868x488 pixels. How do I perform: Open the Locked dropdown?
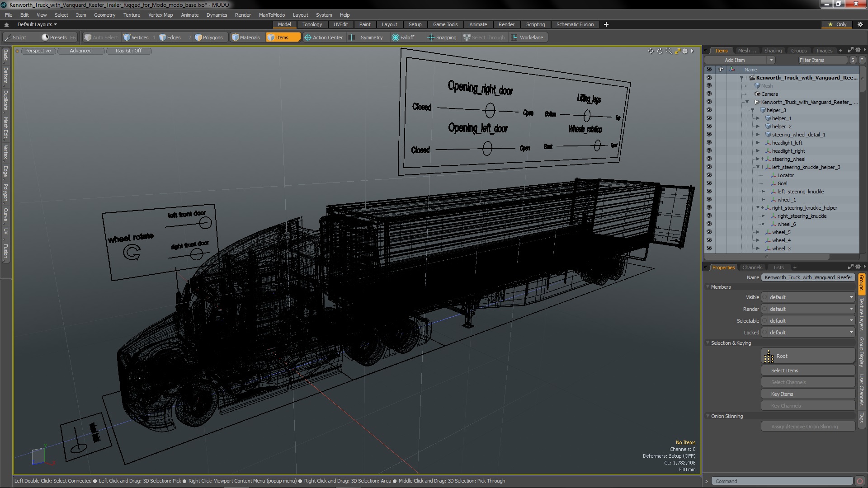tap(808, 333)
